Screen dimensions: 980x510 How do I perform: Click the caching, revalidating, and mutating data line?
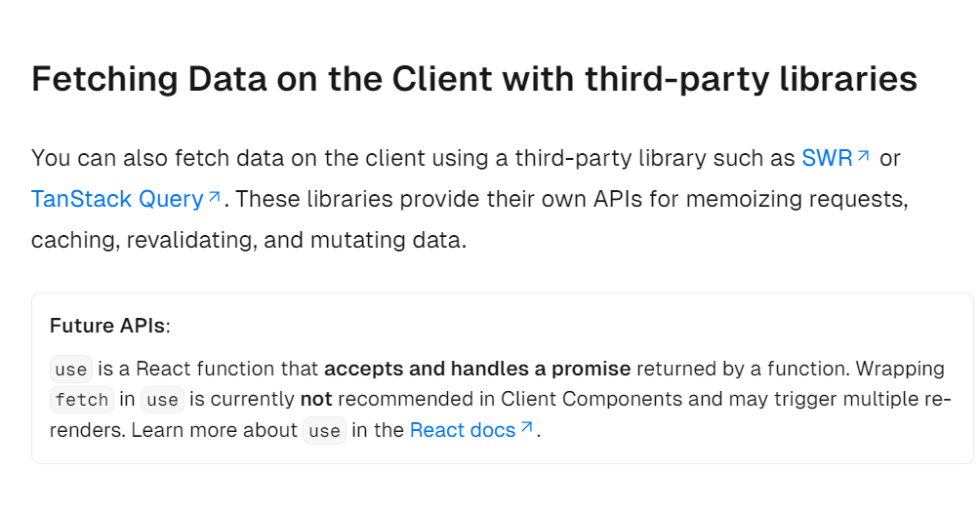[x=249, y=240]
